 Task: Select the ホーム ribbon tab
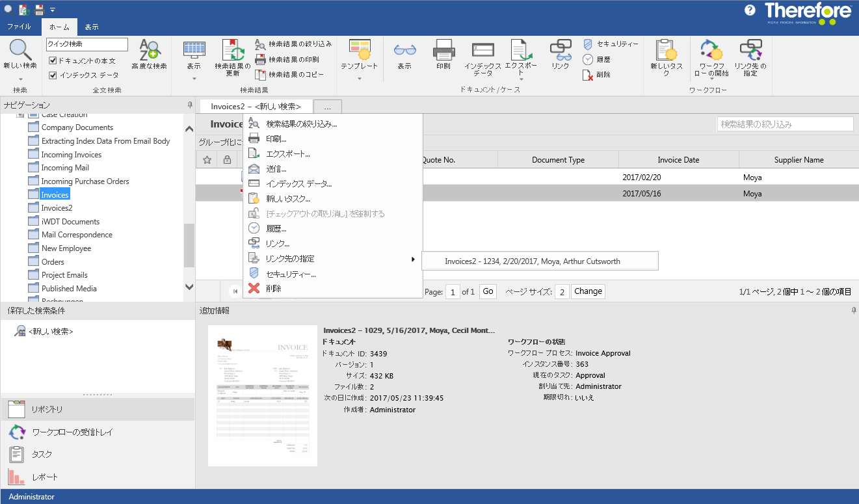tap(59, 27)
